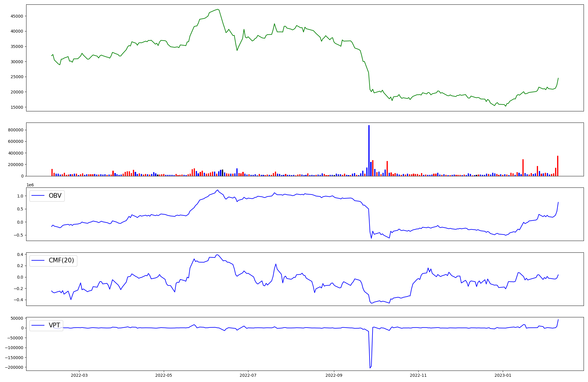Click the highest peak of the green price line
Viewport: 588px width, 382px height.
pyautogui.click(x=218, y=9)
